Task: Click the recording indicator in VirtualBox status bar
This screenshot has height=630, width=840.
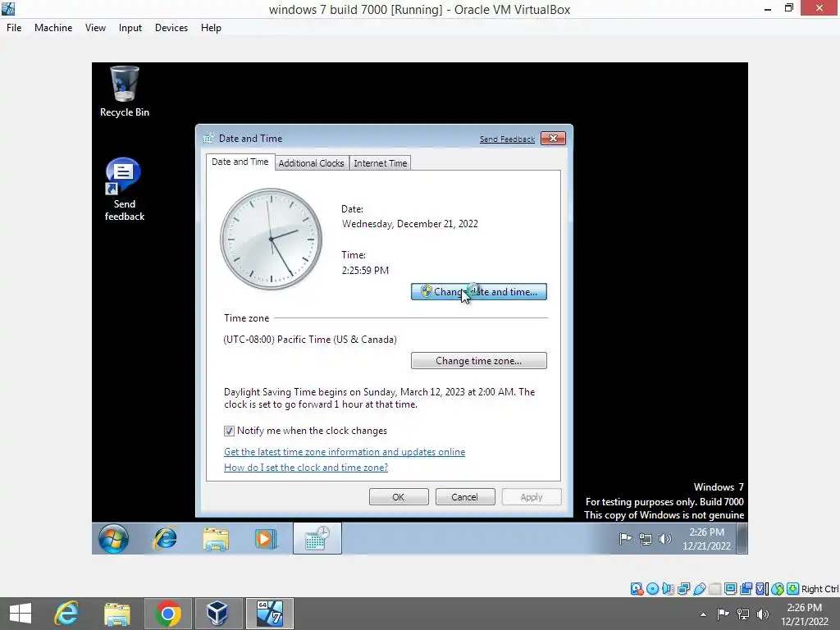Action: pos(746,589)
